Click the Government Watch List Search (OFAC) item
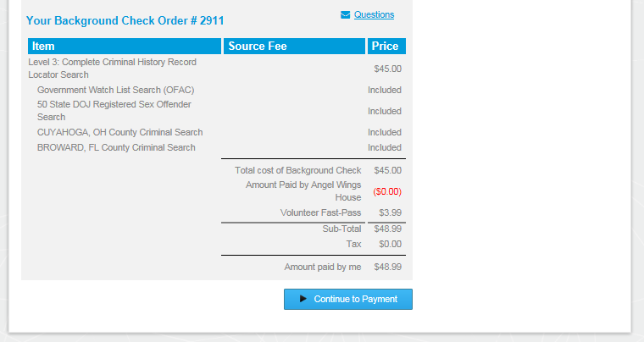 [116, 90]
